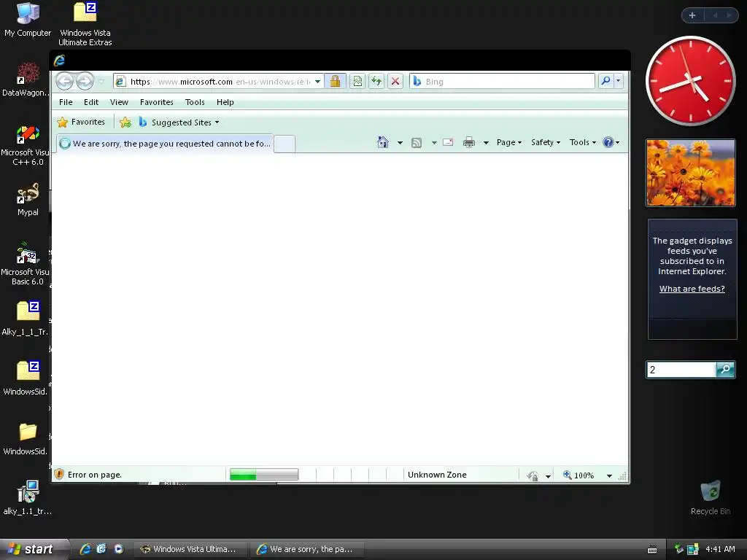Click the RSS feeds icon in command bar
The image size is (747, 560).
pyautogui.click(x=417, y=142)
